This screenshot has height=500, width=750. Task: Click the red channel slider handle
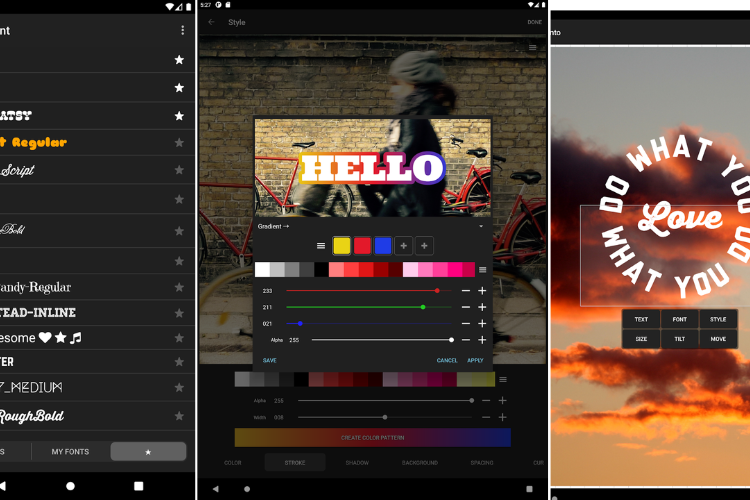tap(437, 290)
